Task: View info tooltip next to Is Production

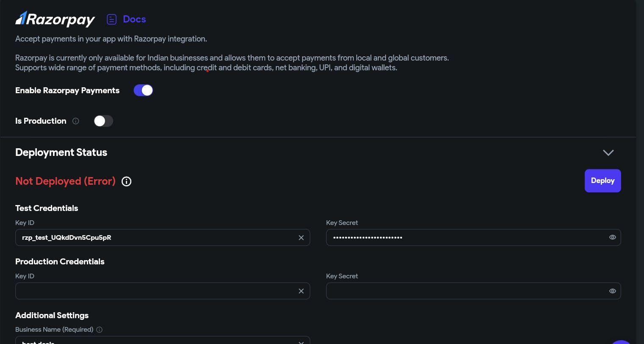Action: pyautogui.click(x=75, y=121)
